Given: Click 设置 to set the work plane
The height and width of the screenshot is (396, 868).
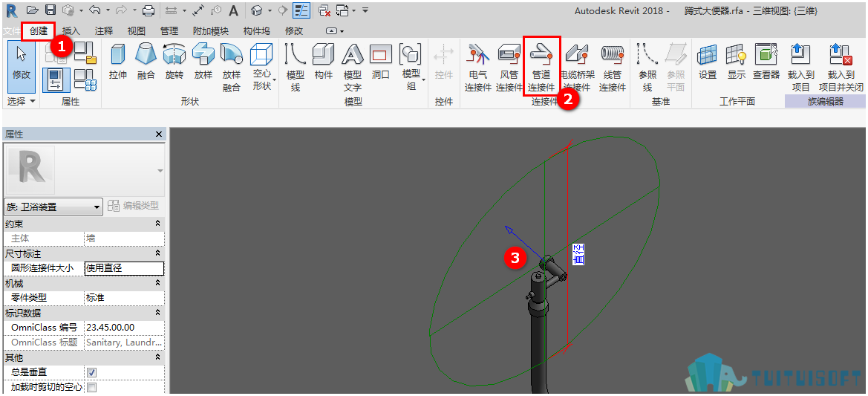Looking at the screenshot, I should [x=708, y=61].
